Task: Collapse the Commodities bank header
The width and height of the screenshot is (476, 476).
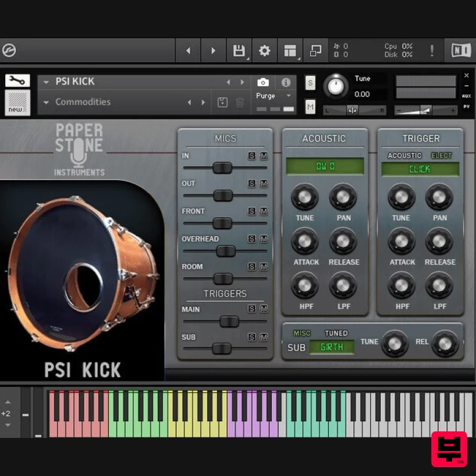Action: pyautogui.click(x=46, y=102)
